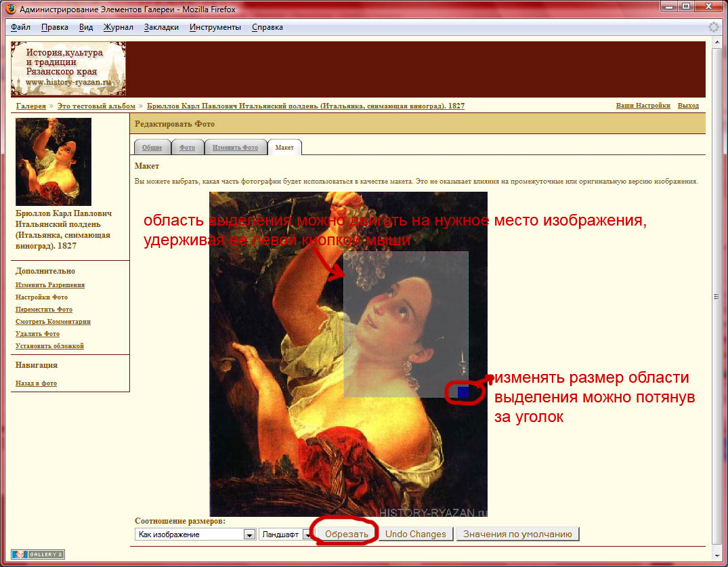Follow the Галерея breadcrumb link
The width and height of the screenshot is (728, 567).
31,106
